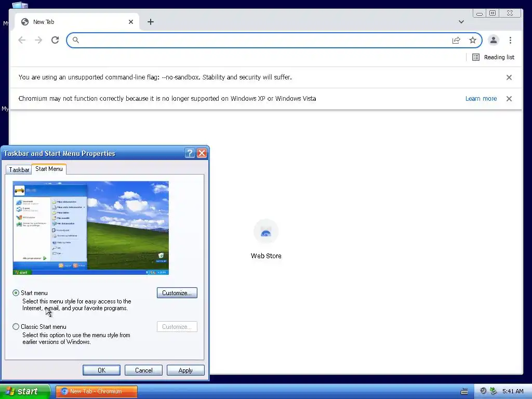Click the browser back arrow

click(22, 40)
